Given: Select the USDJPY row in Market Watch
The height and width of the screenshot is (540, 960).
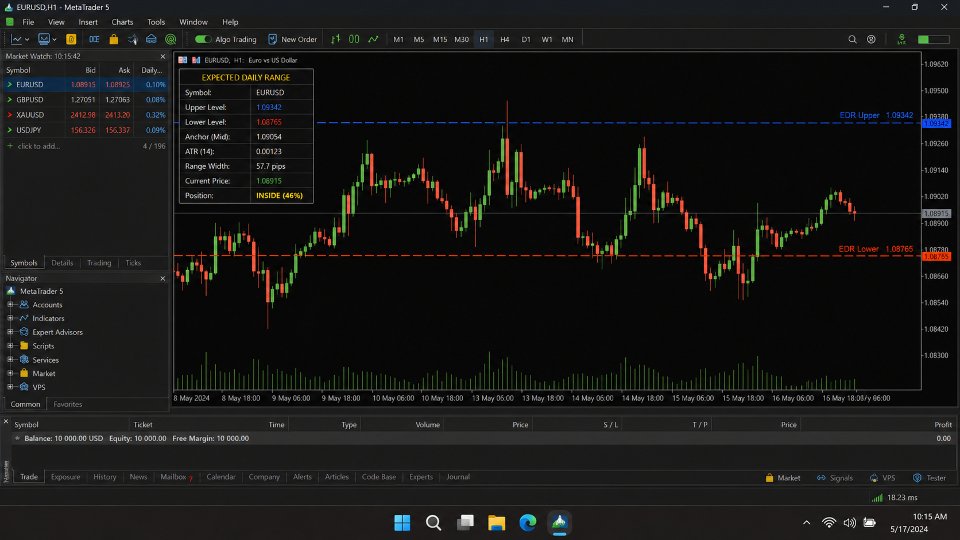Looking at the screenshot, I should tap(86, 130).
